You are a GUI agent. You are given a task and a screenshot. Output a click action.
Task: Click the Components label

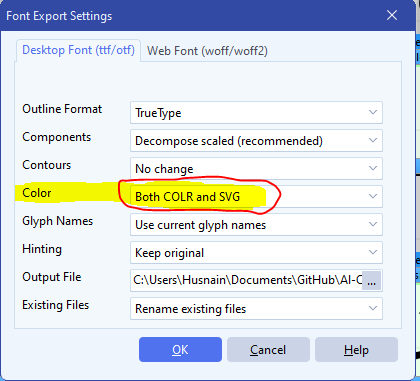(x=57, y=137)
